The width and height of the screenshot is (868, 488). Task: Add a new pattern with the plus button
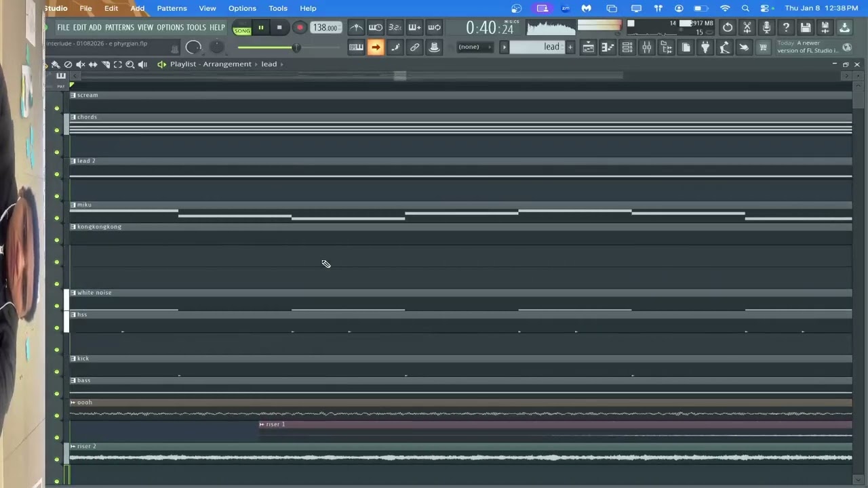(570, 47)
